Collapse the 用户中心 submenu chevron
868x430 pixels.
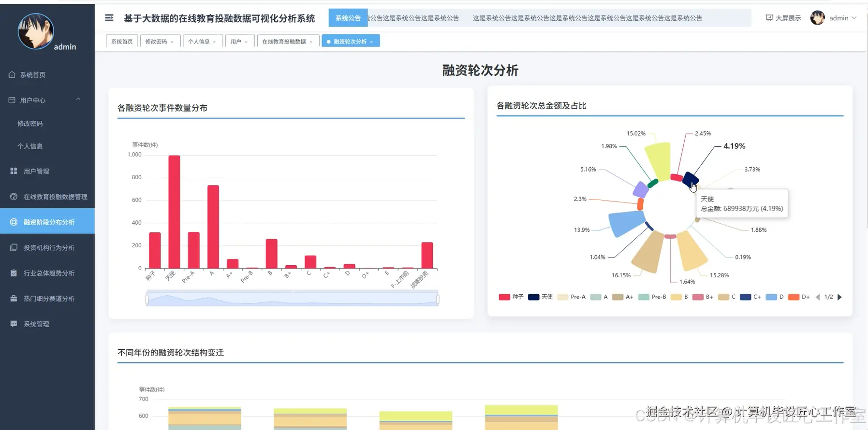point(78,100)
